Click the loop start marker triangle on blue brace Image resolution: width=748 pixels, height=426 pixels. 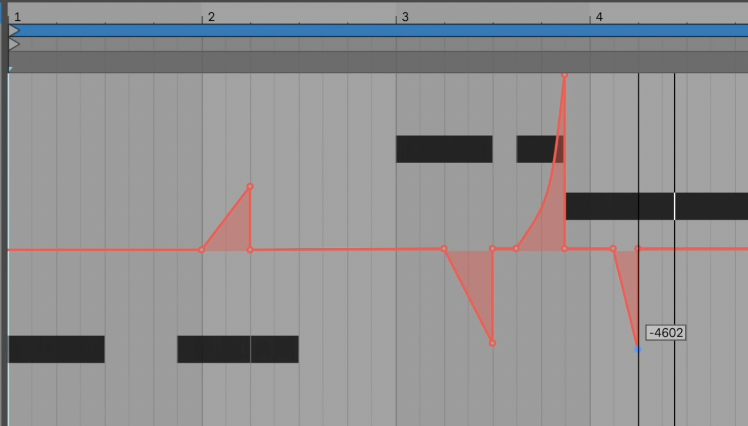(x=14, y=31)
